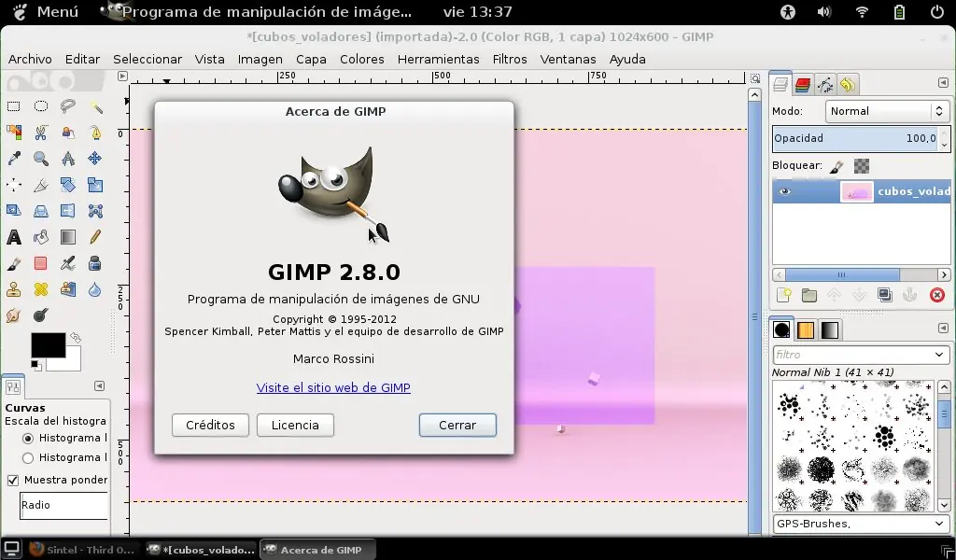Screen dimensions: 956x560
Task: Duplicate the layer using the duplicate icon
Action: [885, 296]
